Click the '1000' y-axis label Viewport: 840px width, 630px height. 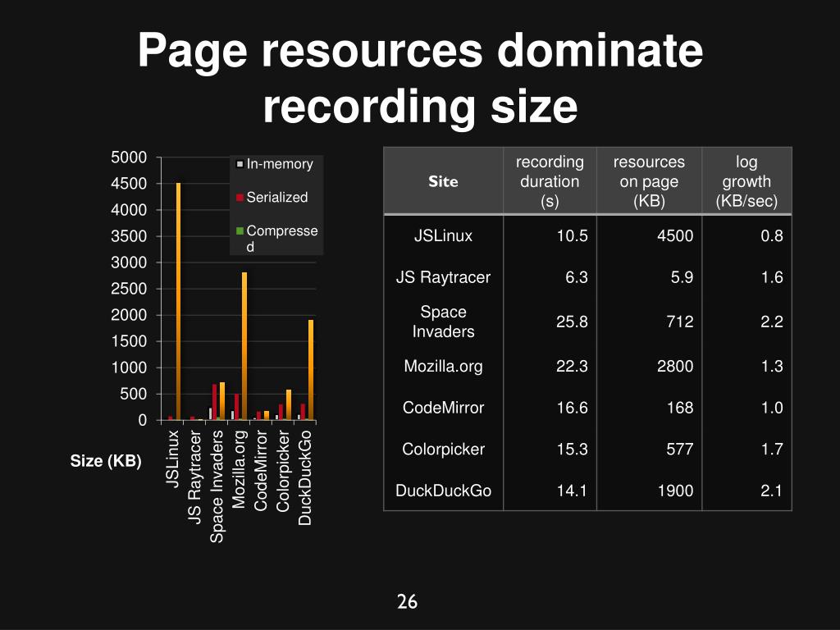point(129,367)
